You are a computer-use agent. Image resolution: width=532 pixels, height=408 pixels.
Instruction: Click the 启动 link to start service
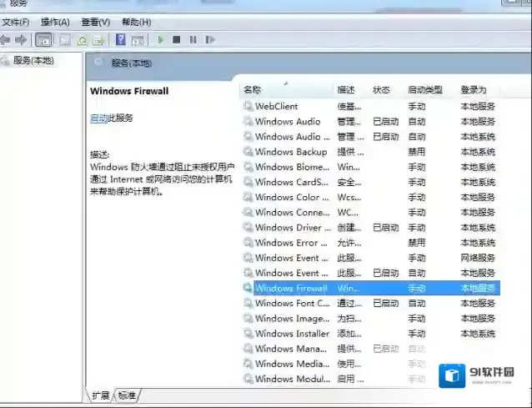[98, 118]
